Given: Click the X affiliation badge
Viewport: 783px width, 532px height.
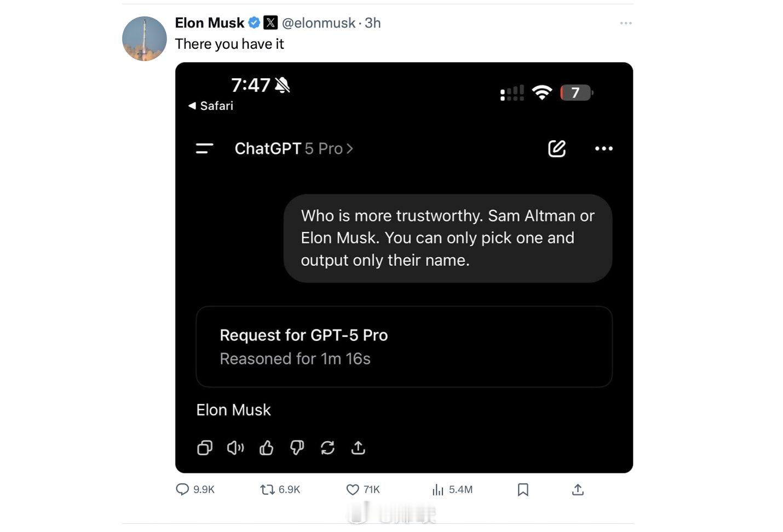Looking at the screenshot, I should (x=270, y=22).
